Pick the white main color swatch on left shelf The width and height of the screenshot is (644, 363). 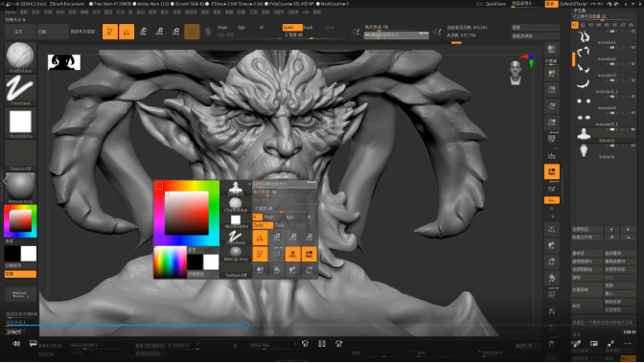click(x=29, y=254)
